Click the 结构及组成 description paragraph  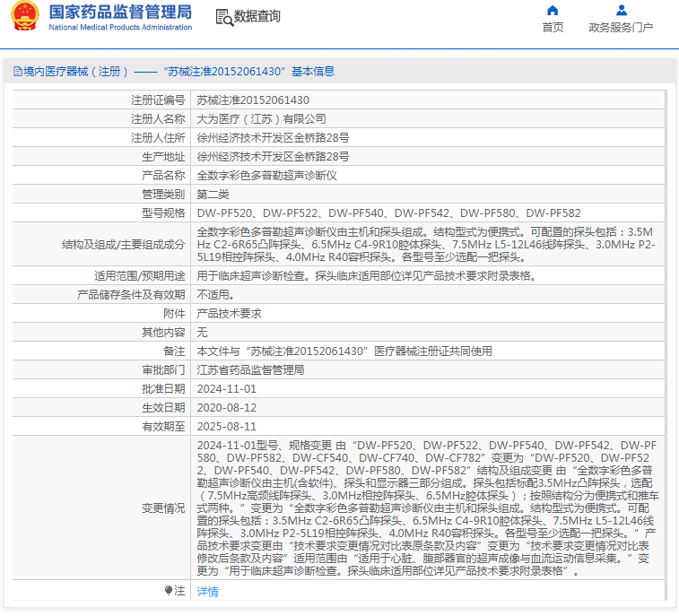click(x=427, y=245)
